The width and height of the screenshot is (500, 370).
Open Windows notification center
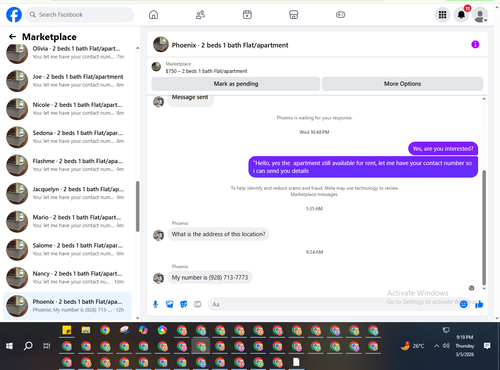pyautogui.click(x=487, y=346)
